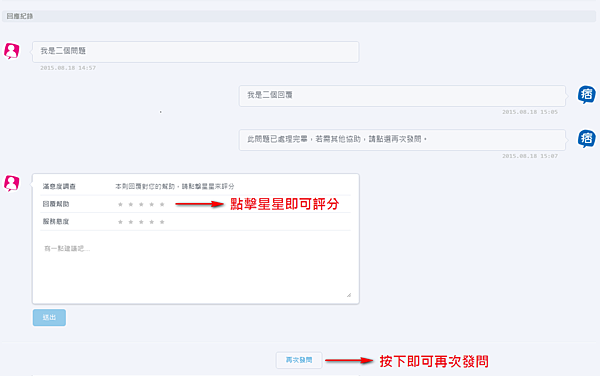The height and width of the screenshot is (376, 600).
Task: Click the 服務態度 row label
Action: click(55, 221)
